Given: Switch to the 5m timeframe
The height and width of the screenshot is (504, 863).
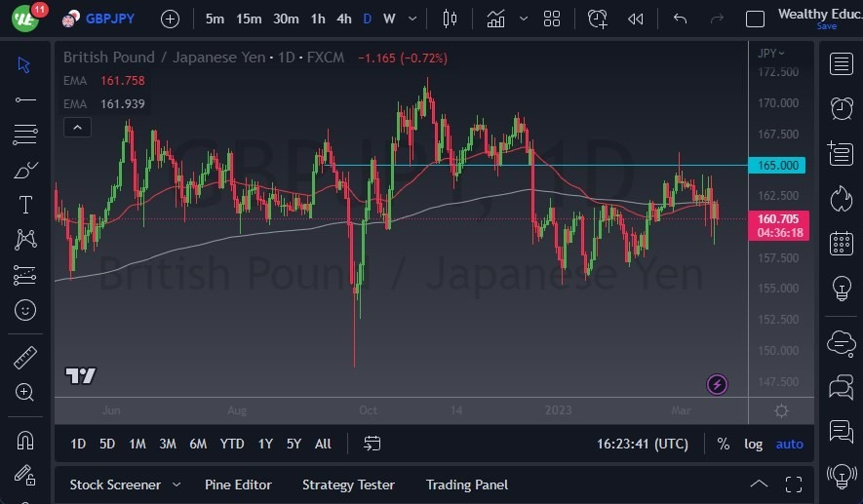Looking at the screenshot, I should [x=215, y=19].
